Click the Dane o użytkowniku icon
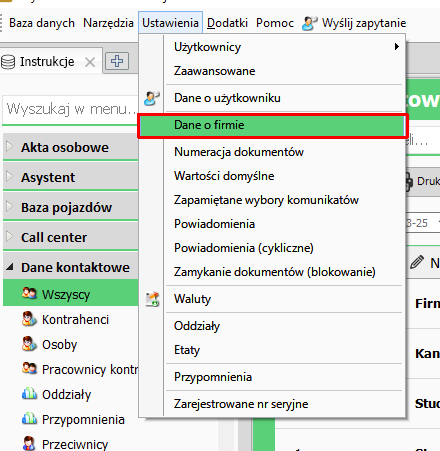 coord(152,98)
